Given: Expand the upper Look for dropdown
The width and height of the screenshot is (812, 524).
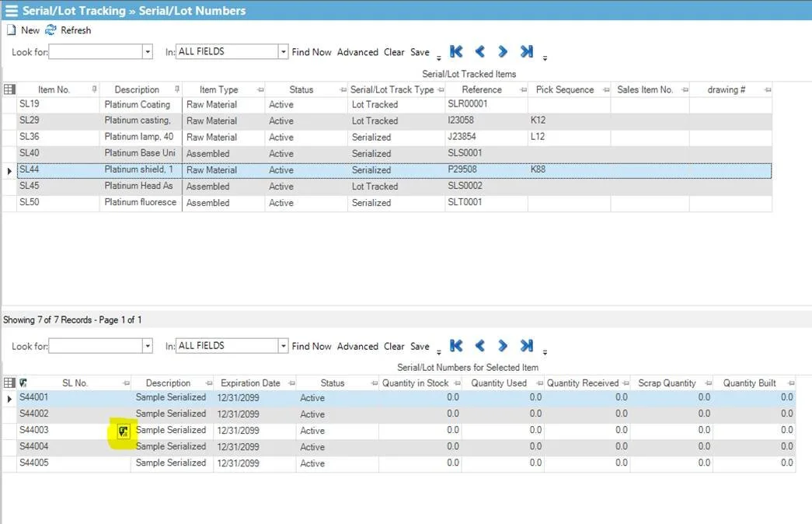Looking at the screenshot, I should pyautogui.click(x=148, y=52).
